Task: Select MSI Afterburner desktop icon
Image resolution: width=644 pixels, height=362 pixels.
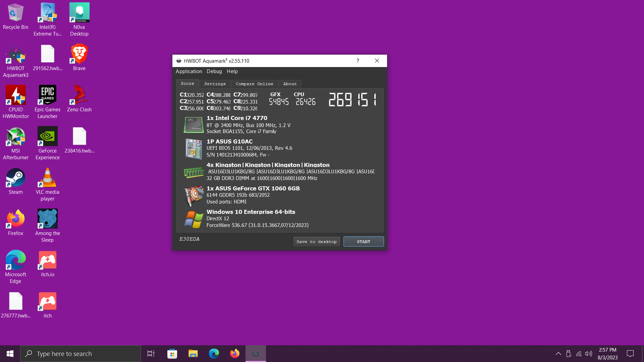Action: 15,143
